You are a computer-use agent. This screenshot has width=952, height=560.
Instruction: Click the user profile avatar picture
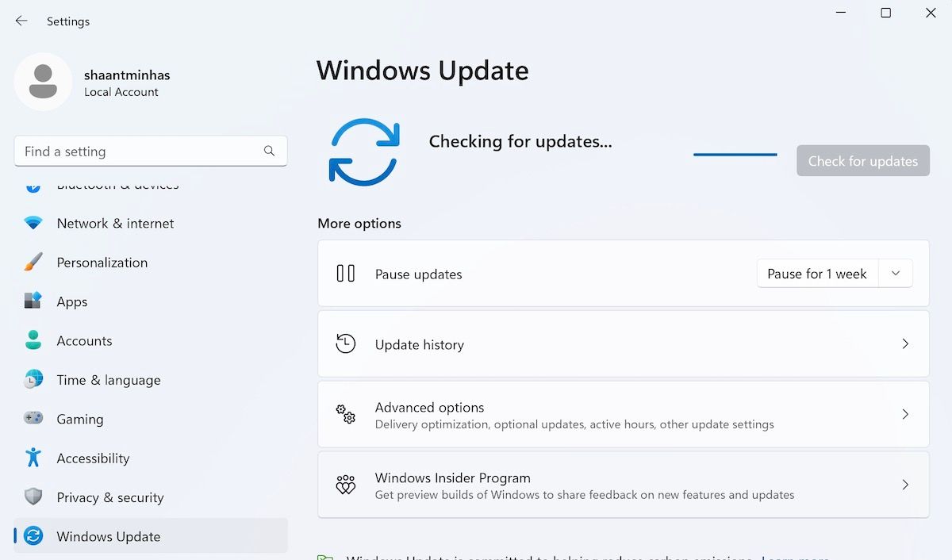43,82
